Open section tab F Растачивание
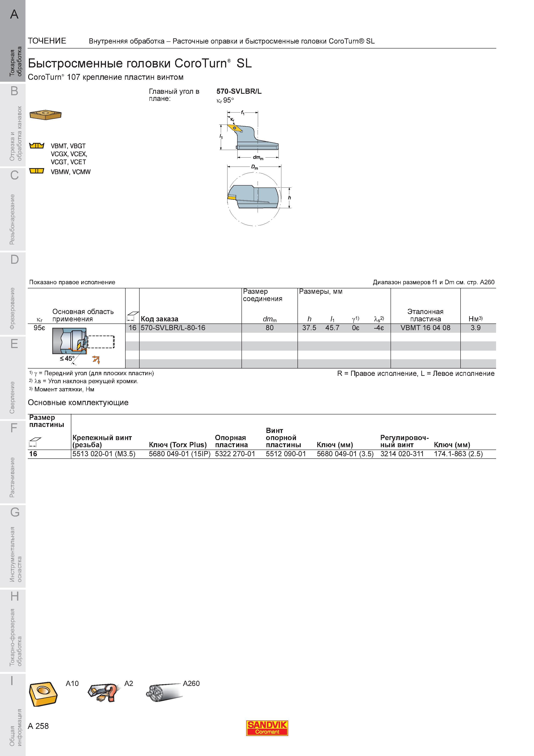Viewport: 534px width, 756px height. click(x=12, y=462)
